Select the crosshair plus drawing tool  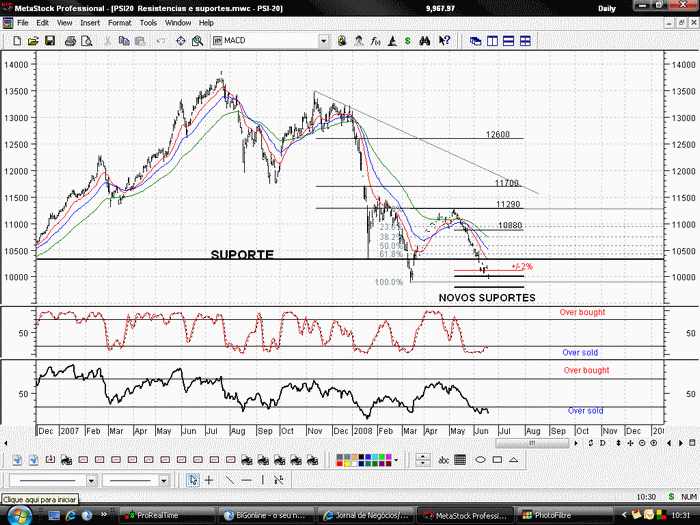[x=209, y=480]
